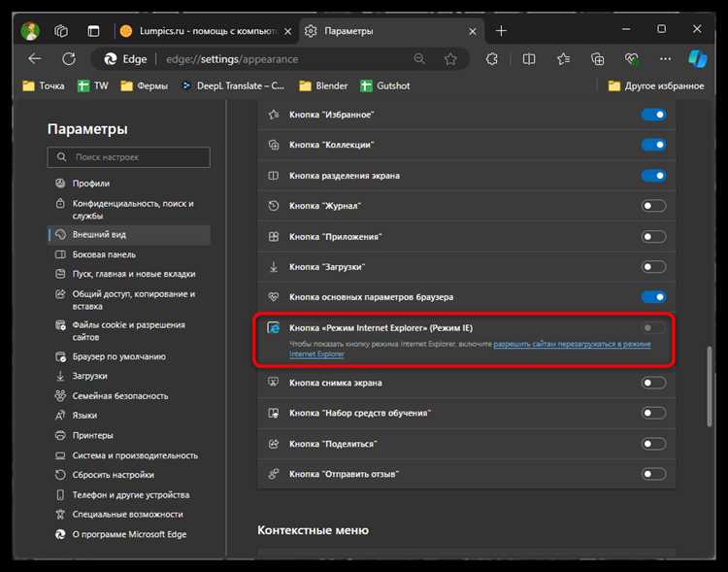Open the Точка bookmarks folder

[x=44, y=86]
